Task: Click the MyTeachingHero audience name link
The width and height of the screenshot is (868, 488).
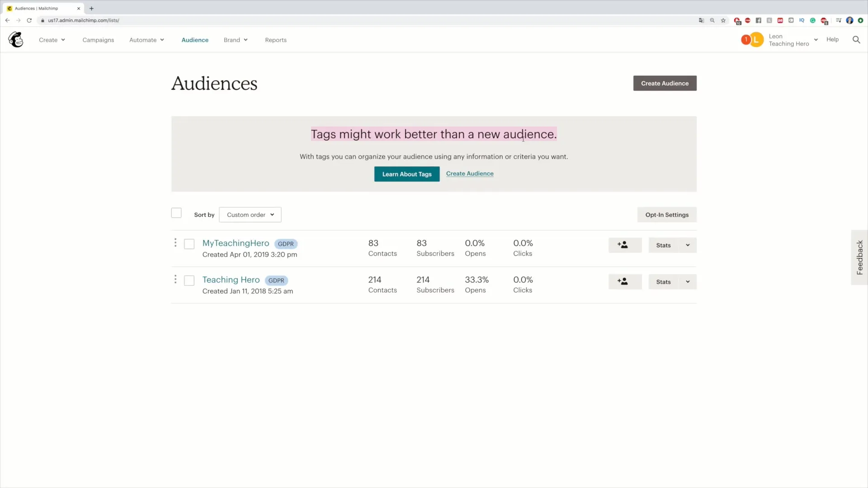Action: point(235,243)
